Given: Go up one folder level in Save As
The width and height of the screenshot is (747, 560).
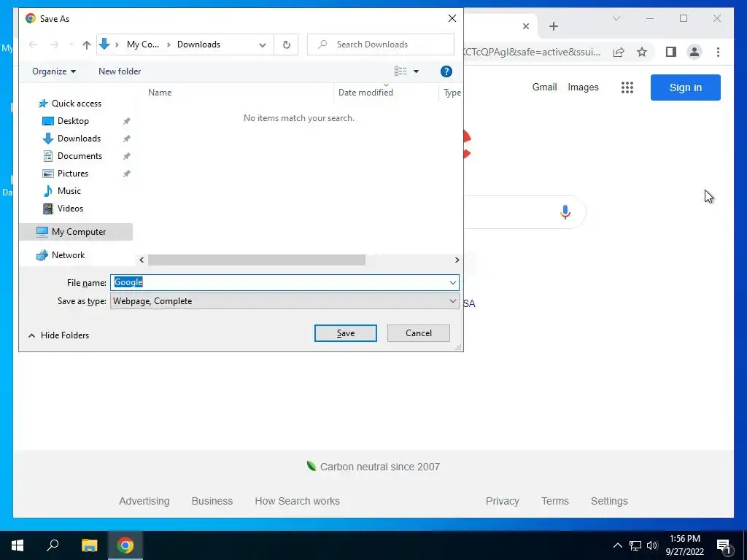Looking at the screenshot, I should [x=86, y=44].
